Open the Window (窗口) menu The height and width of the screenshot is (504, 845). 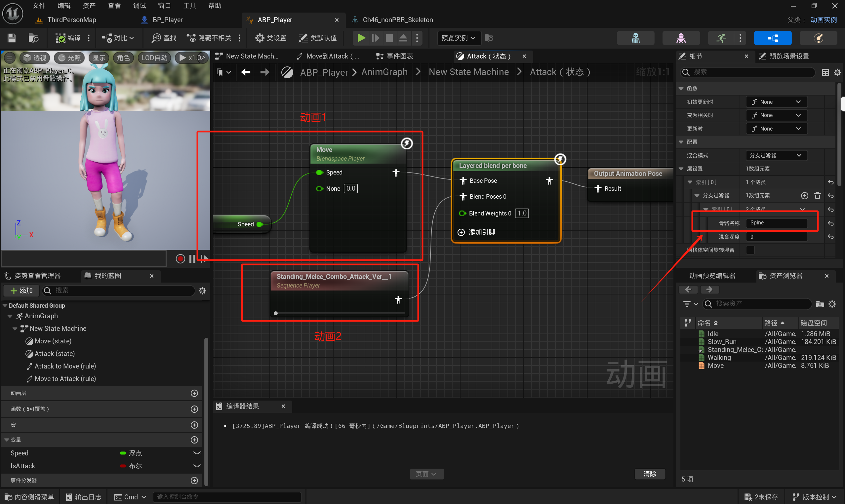[x=164, y=5]
